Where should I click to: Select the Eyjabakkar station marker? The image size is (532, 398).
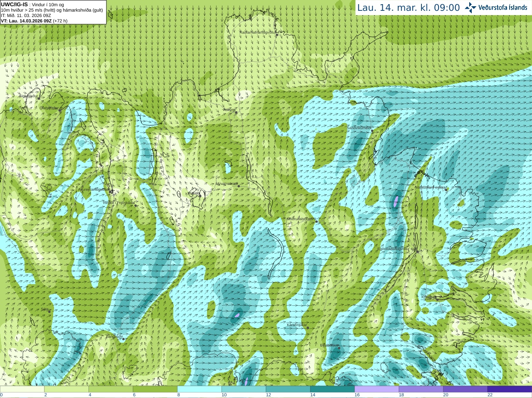click(339, 348)
